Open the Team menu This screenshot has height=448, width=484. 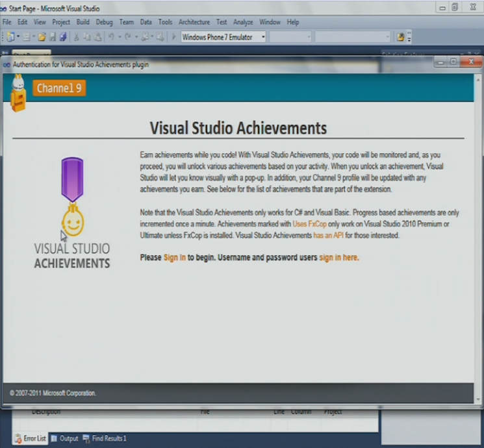[x=126, y=22]
